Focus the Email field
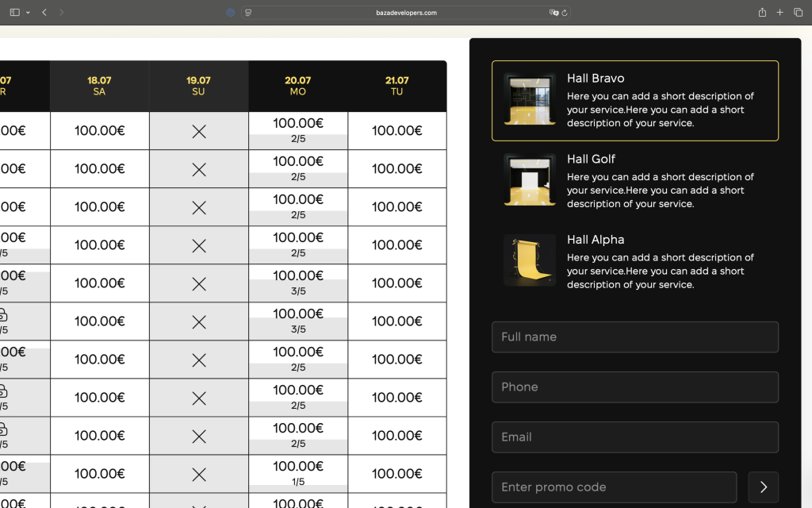 tap(635, 437)
